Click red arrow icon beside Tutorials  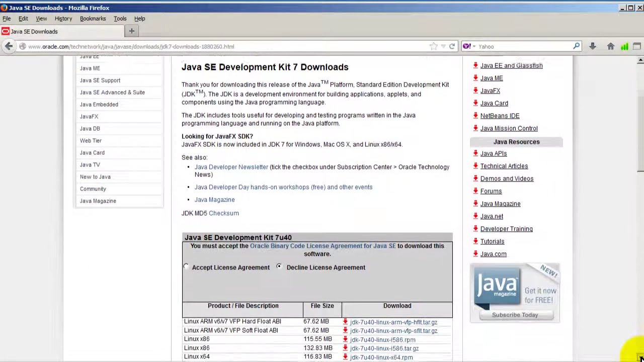475,241
